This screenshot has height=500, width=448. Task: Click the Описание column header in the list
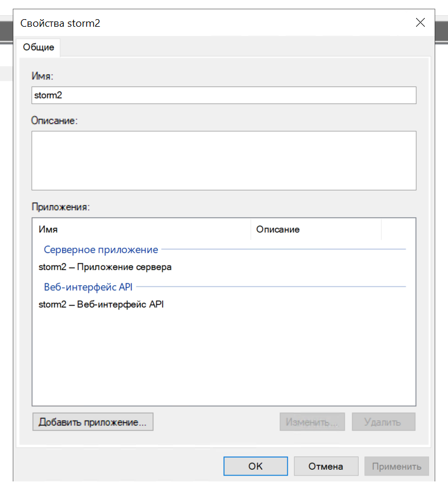316,229
